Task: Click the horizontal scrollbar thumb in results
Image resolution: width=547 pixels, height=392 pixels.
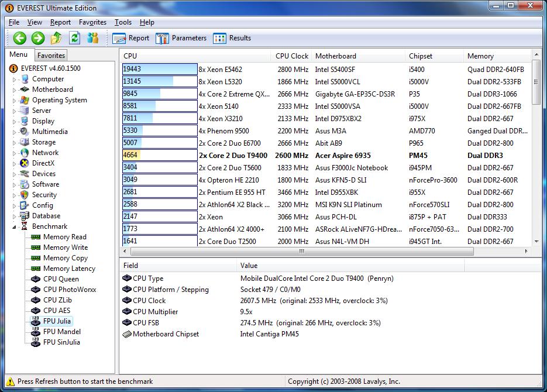Action: point(302,251)
